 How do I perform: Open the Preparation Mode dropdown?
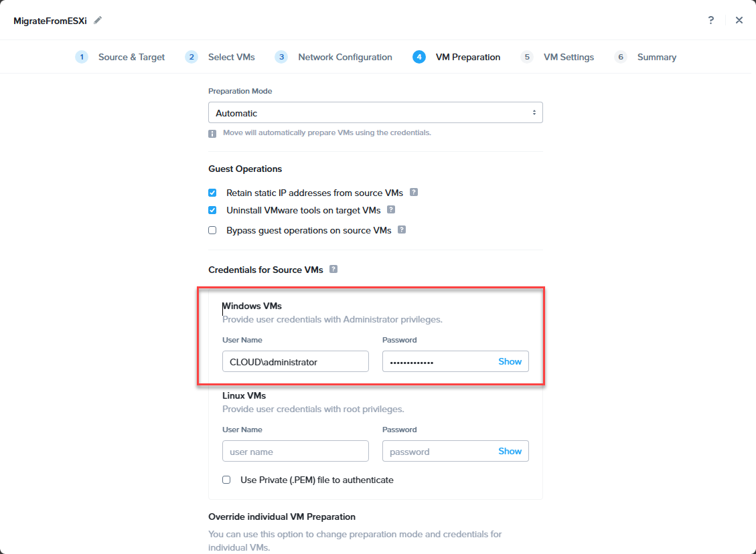(x=375, y=112)
